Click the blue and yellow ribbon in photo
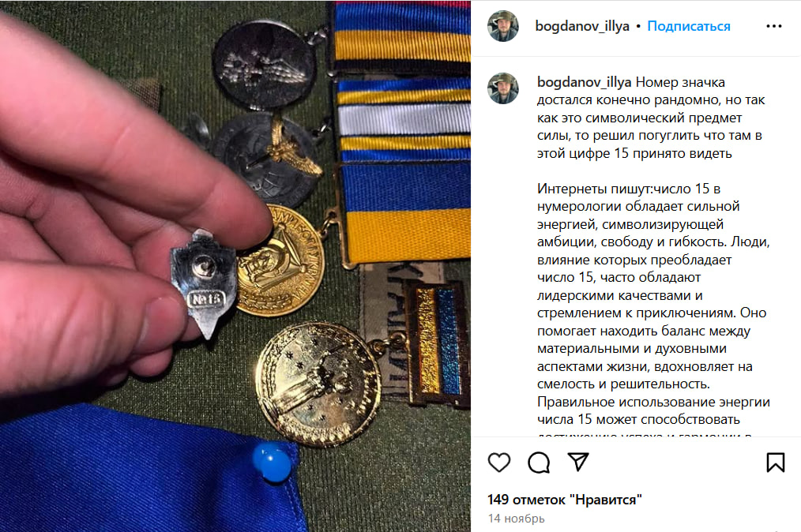801x532 pixels. (406, 212)
